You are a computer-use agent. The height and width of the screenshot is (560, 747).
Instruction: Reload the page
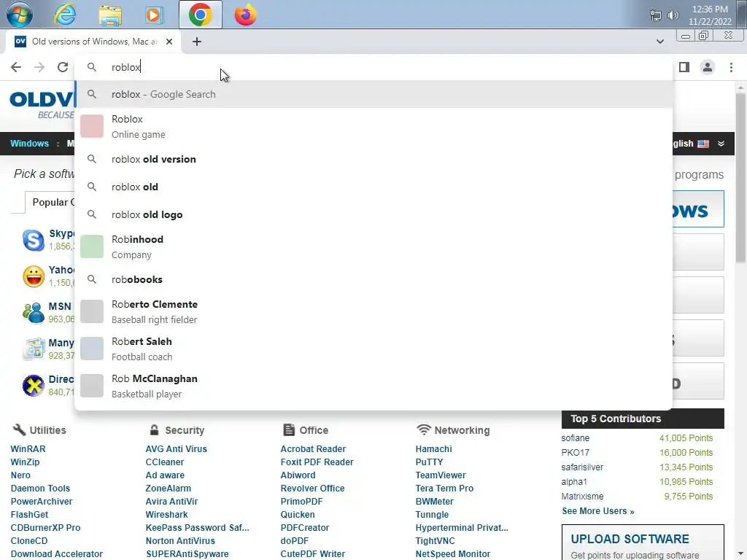(x=63, y=67)
